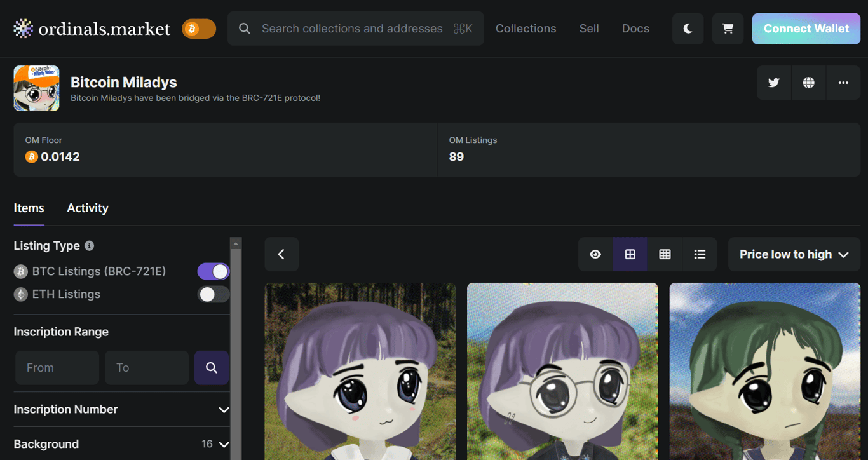
Task: Collapse the filter sidebar with back arrow
Action: pos(281,254)
